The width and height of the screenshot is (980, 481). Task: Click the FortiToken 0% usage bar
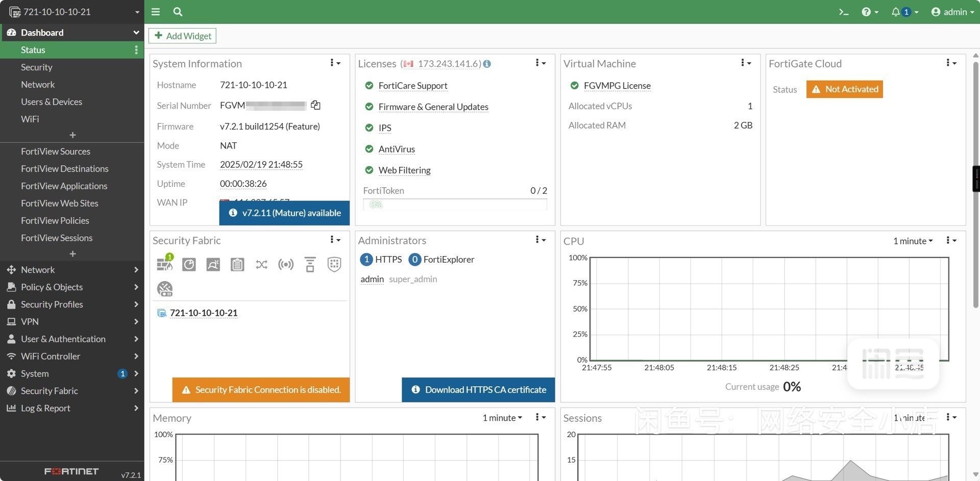(x=454, y=205)
